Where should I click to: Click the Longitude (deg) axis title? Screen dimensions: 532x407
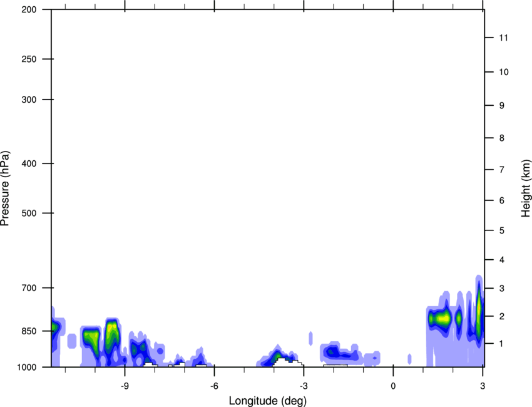[x=268, y=401]
